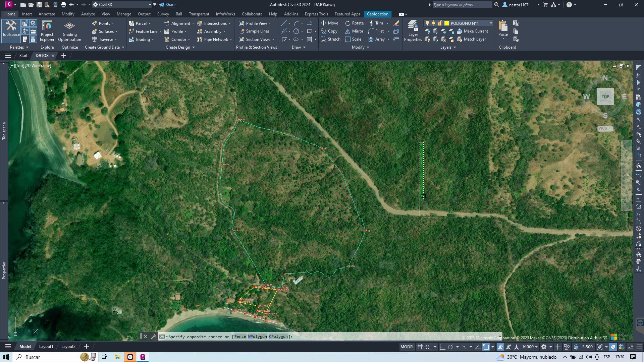
Task: Toggle drawing grid display in status bar
Action: [x=420, y=347]
